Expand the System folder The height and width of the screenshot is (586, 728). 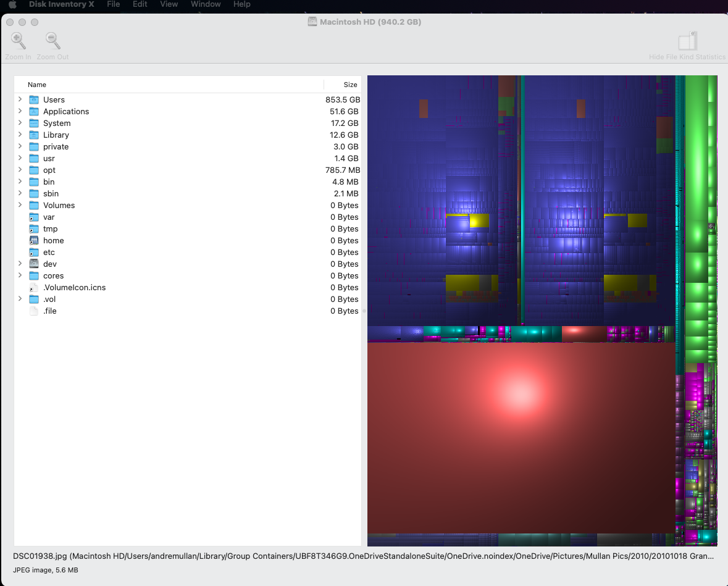click(20, 123)
